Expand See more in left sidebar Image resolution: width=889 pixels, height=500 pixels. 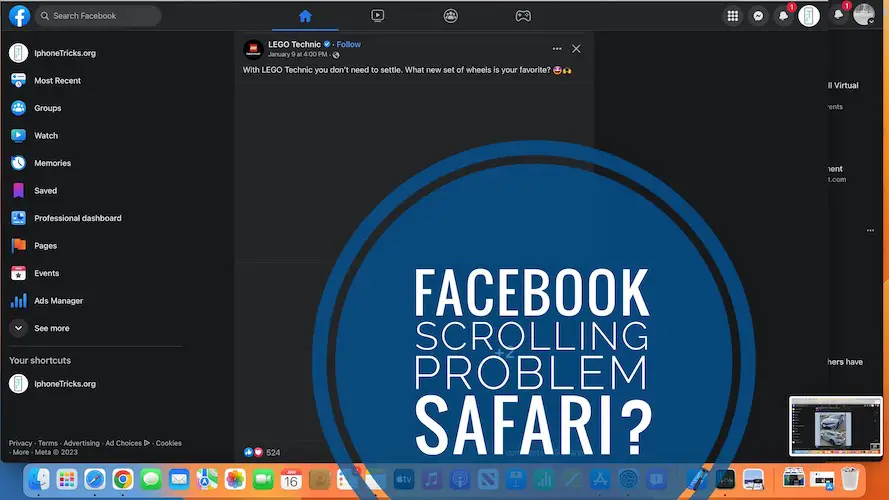[51, 328]
